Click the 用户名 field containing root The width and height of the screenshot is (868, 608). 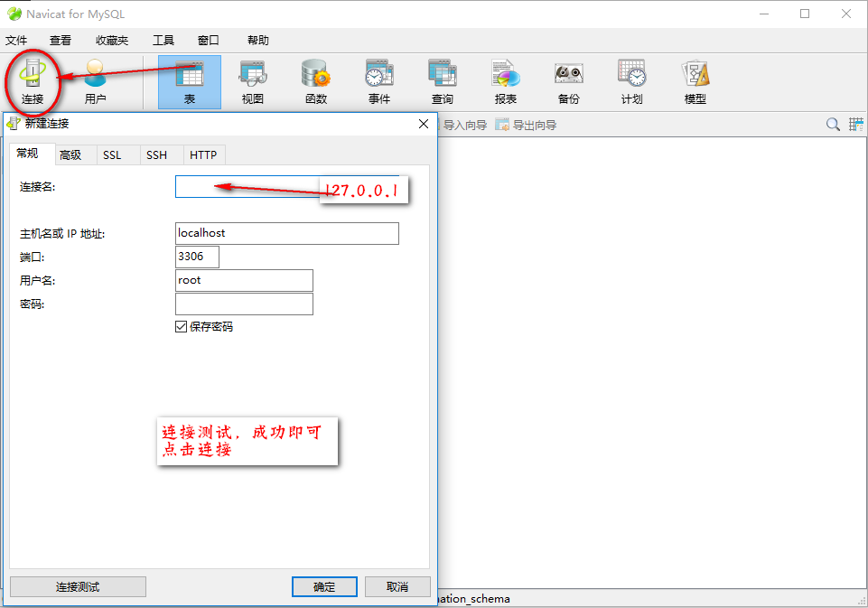point(244,280)
